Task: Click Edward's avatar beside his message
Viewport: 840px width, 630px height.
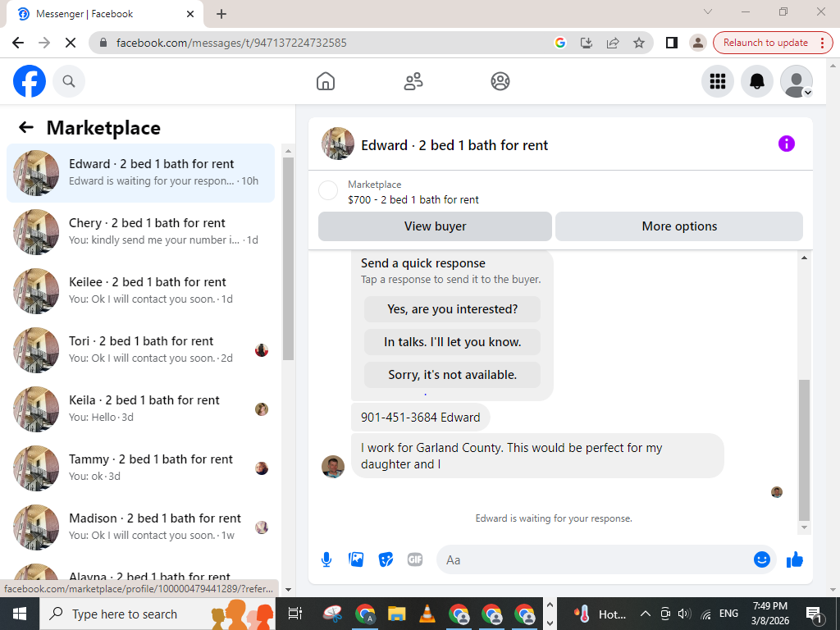Action: pyautogui.click(x=333, y=467)
